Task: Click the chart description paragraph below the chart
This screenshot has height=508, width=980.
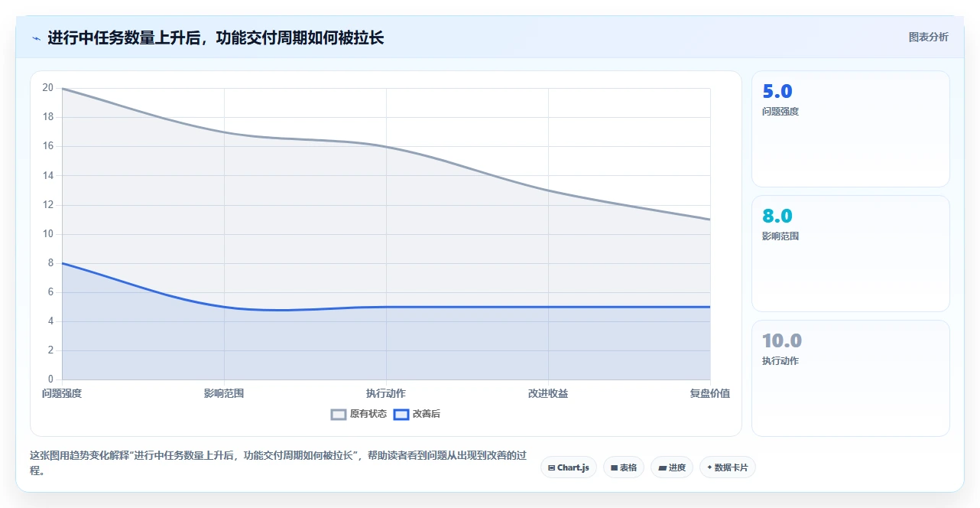Action: (278, 463)
